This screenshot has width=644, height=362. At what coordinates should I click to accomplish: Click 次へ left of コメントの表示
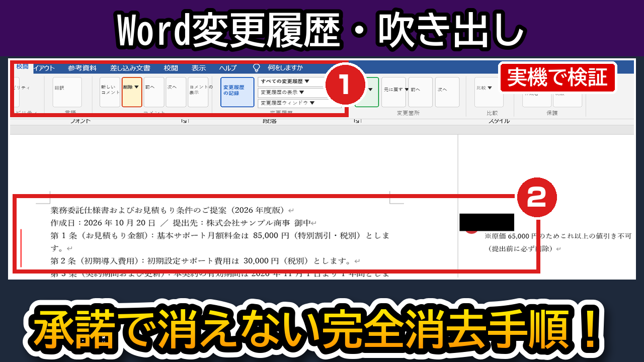pos(176,92)
